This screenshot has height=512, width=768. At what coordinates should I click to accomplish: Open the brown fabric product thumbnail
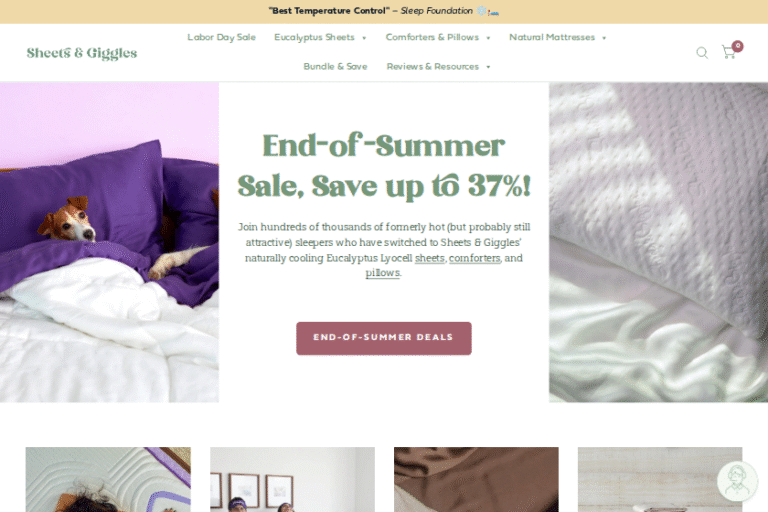point(476,479)
